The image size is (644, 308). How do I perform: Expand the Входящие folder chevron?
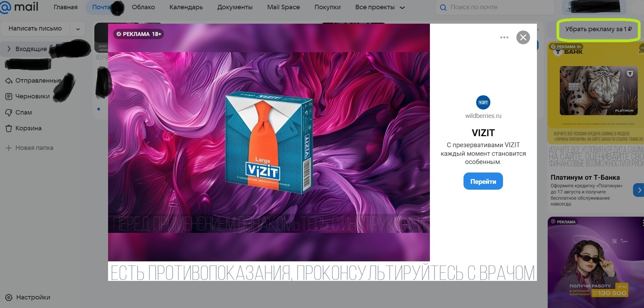pyautogui.click(x=9, y=49)
